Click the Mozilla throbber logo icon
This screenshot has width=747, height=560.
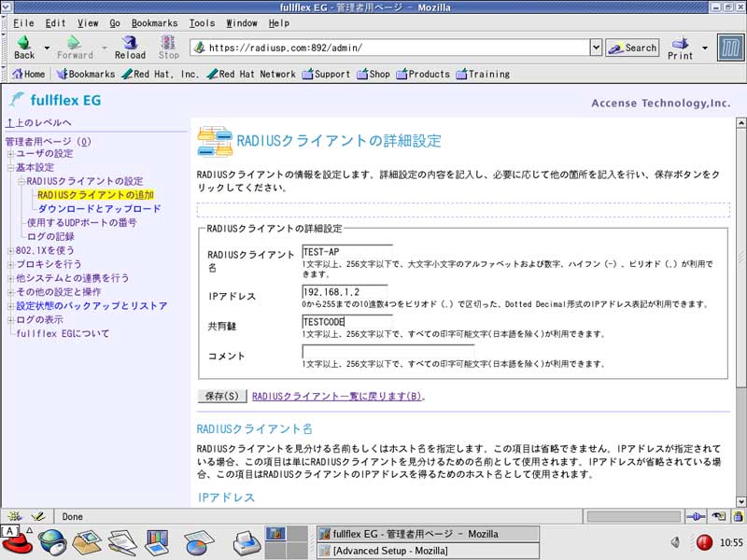(x=730, y=48)
